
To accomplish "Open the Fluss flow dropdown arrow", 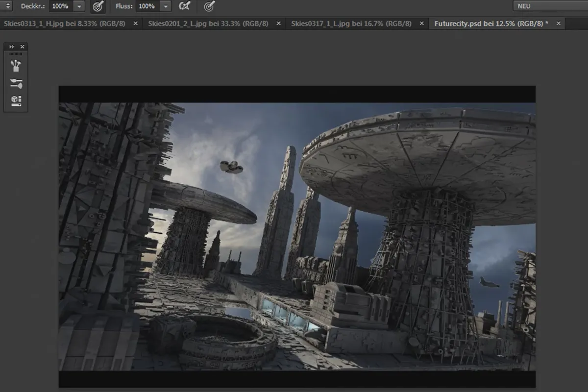I will 166,6.
